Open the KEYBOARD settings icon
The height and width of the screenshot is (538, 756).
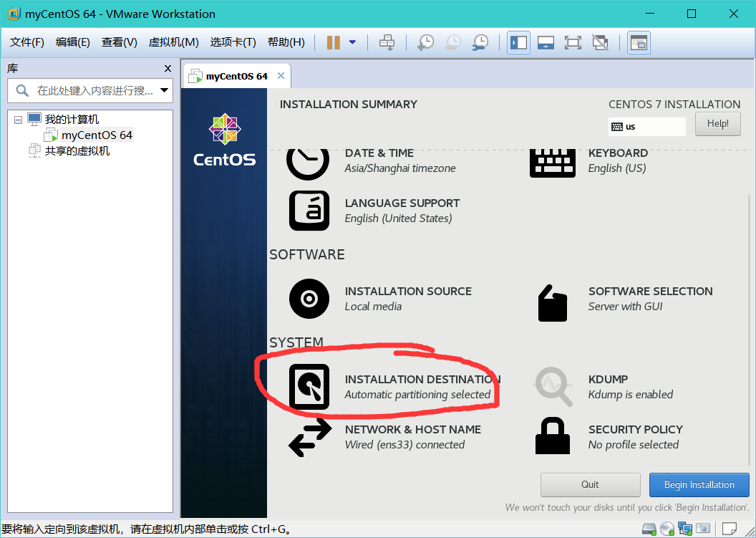[553, 163]
